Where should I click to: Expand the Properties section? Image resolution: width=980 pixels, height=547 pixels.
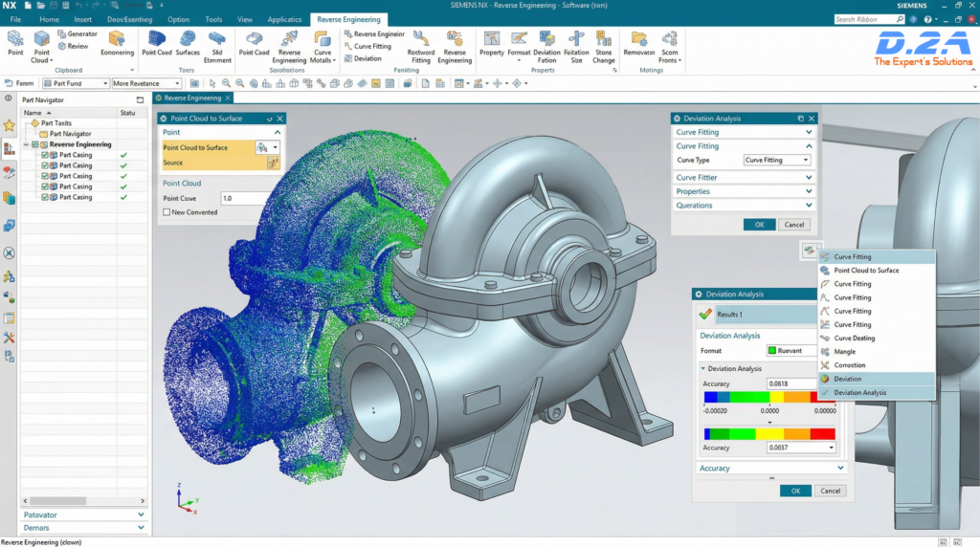click(x=743, y=191)
